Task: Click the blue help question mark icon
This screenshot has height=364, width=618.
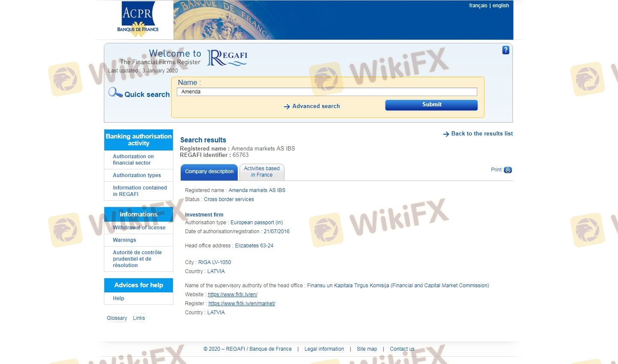Action: click(x=506, y=50)
